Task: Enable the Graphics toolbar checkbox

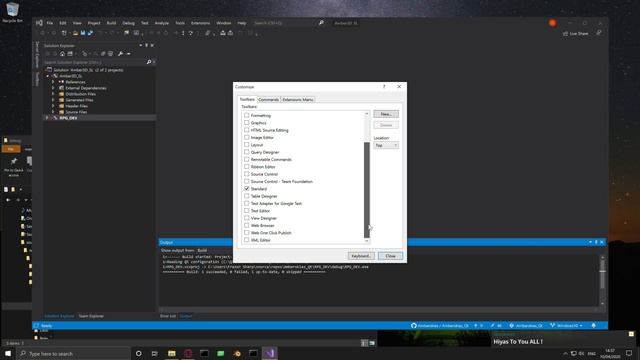Action: tap(247, 122)
